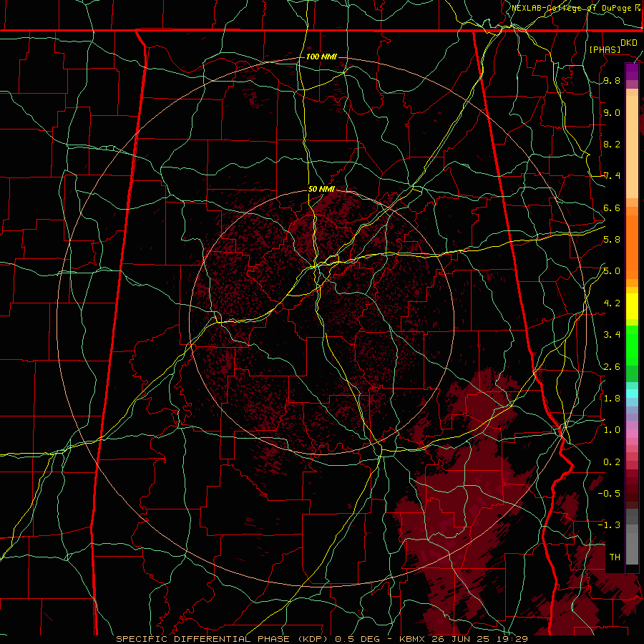Click the 1.0 value on the color scale
644x644 pixels.
click(612, 430)
